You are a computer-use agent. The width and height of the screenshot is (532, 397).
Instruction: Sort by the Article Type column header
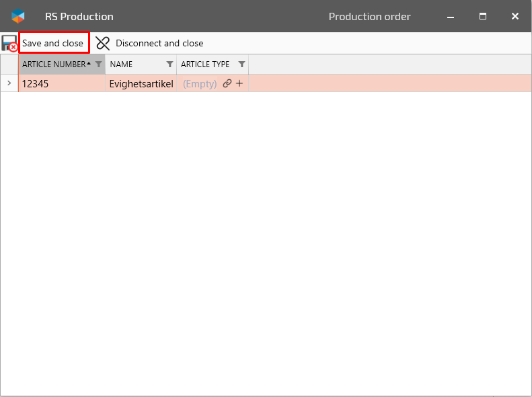tap(205, 64)
